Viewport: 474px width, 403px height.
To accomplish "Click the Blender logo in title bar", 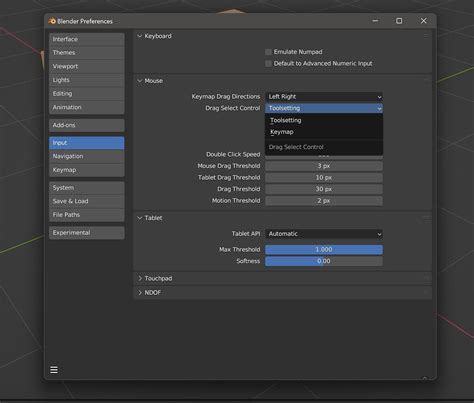I will (52, 21).
